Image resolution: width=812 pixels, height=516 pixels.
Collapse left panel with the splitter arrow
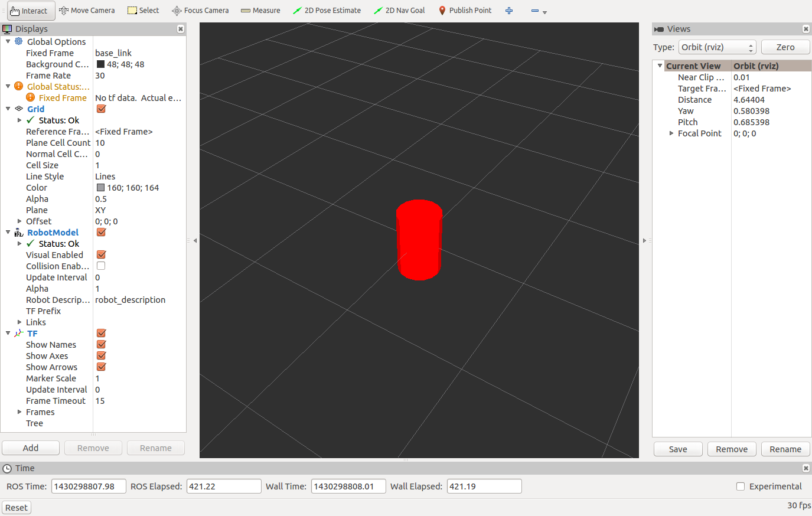[195, 240]
